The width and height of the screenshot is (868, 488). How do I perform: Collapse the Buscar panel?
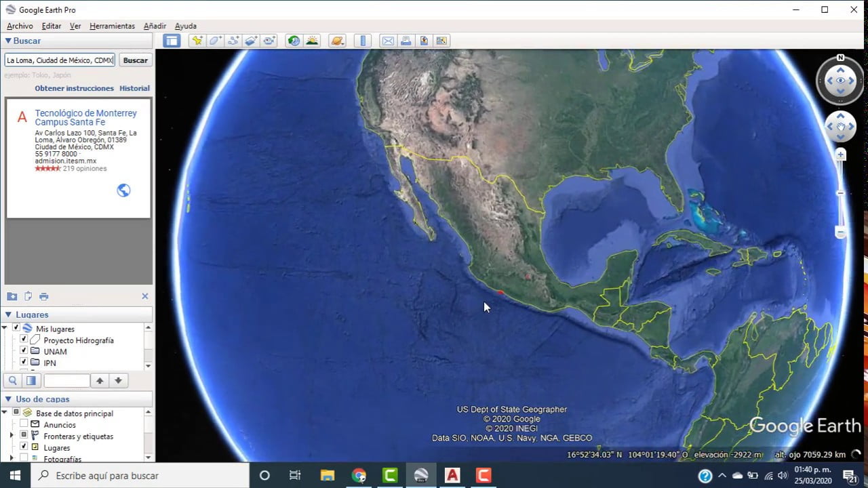click(x=8, y=41)
